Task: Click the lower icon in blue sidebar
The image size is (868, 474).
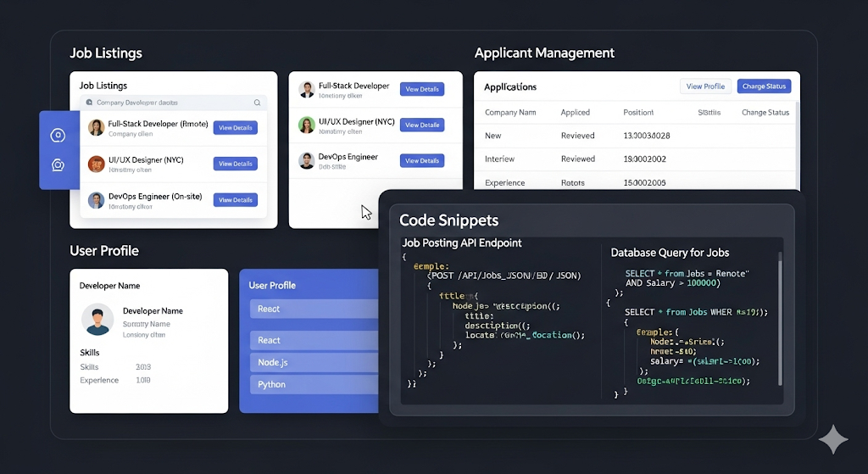Action: [x=58, y=165]
